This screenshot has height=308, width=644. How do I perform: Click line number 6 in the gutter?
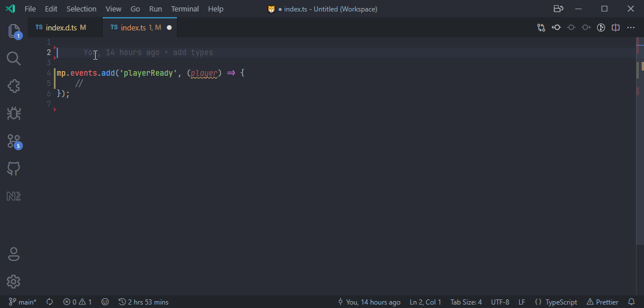point(49,93)
